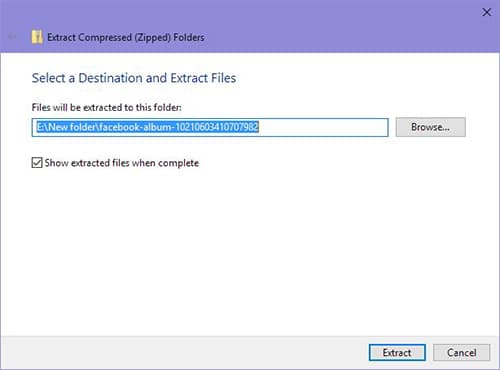Toggle the Show extracted files checkbox

37,163
